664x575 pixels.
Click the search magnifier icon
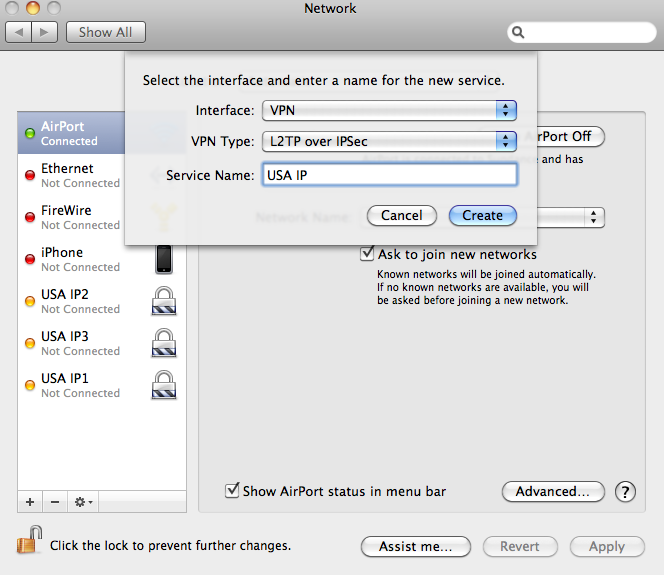(518, 32)
